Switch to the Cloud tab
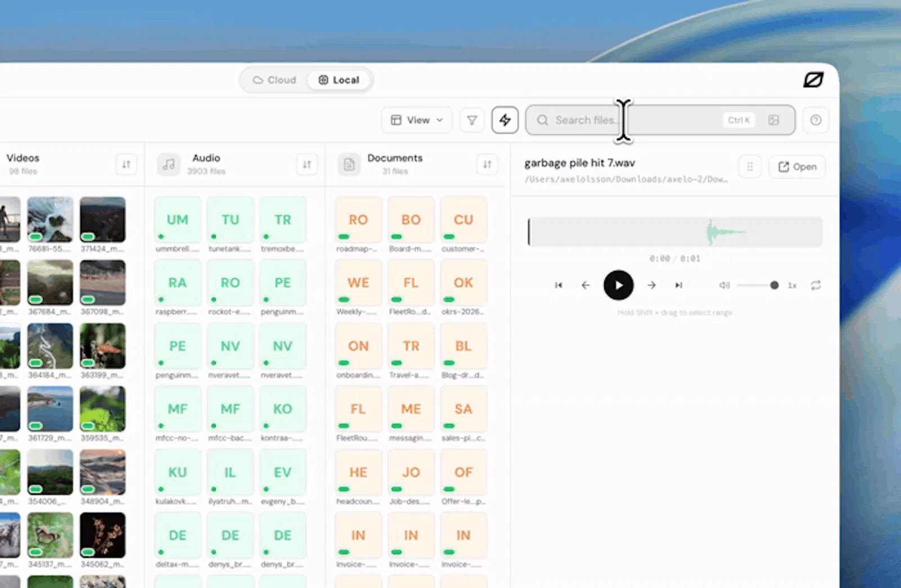 274,80
